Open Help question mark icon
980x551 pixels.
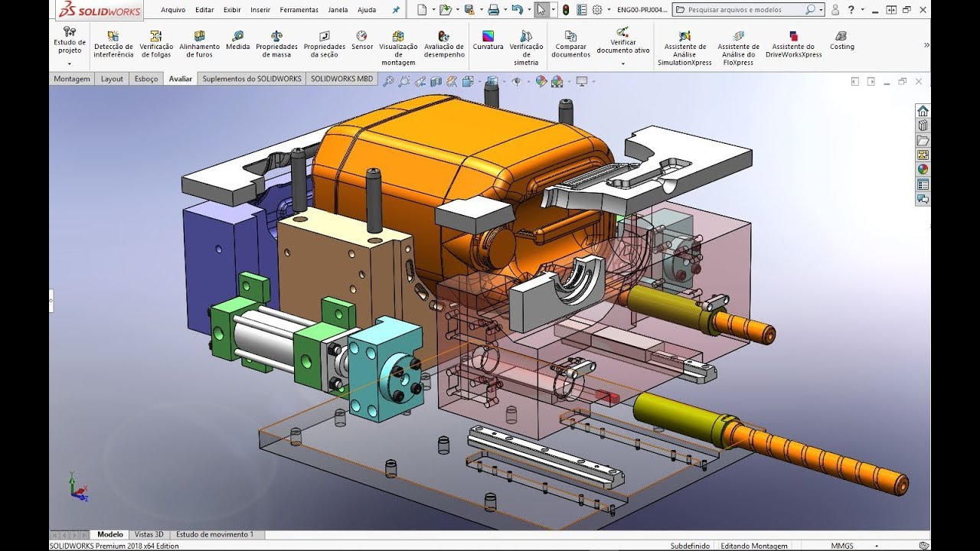[x=851, y=10]
